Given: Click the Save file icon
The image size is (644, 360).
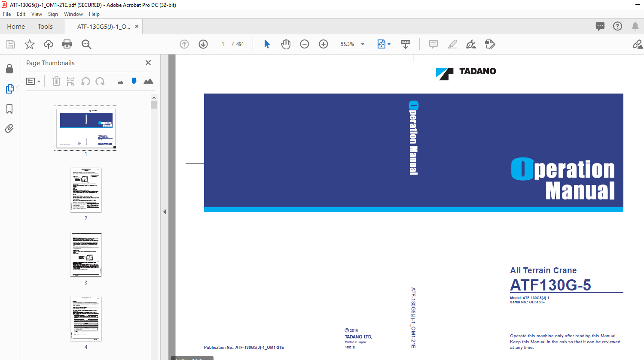Looking at the screenshot, I should click(11, 44).
